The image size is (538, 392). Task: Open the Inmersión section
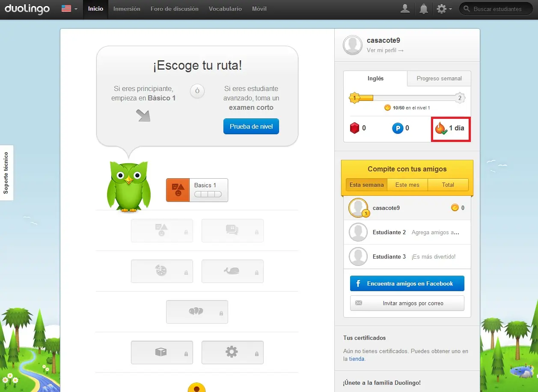127,9
